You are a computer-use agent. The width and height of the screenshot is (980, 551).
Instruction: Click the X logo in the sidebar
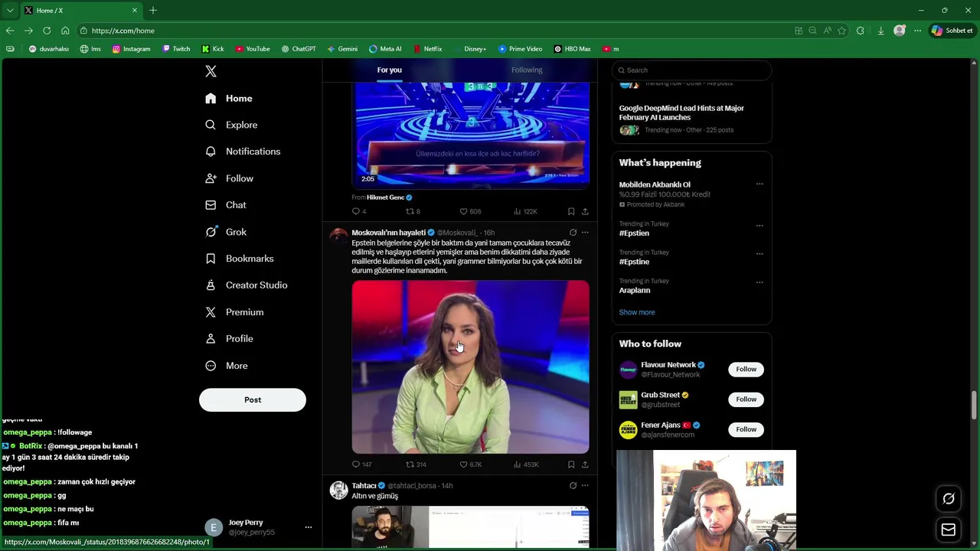211,71
